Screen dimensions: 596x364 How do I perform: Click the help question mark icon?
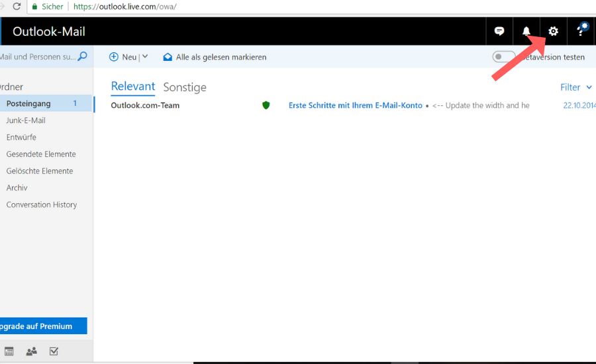coord(581,31)
